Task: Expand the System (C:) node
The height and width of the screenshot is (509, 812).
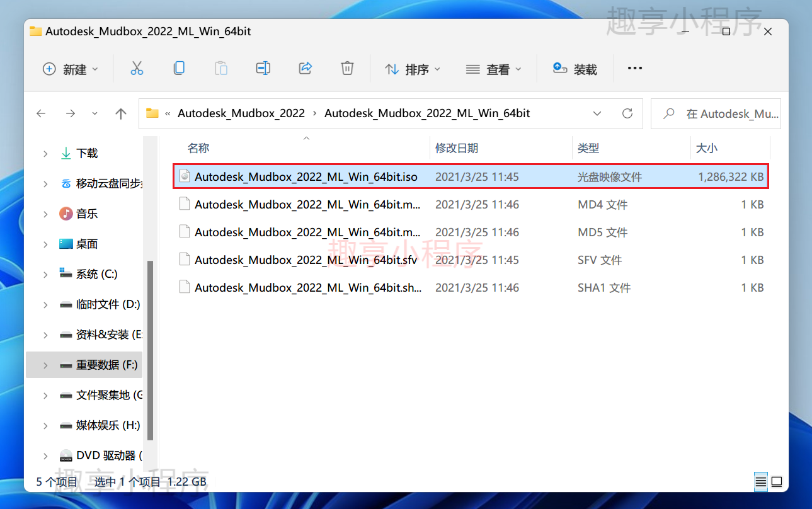Action: [45, 275]
